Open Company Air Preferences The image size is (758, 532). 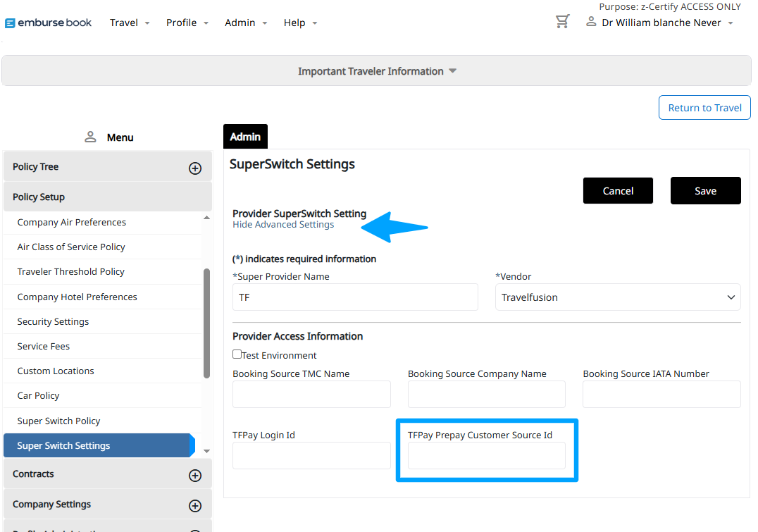coord(72,222)
